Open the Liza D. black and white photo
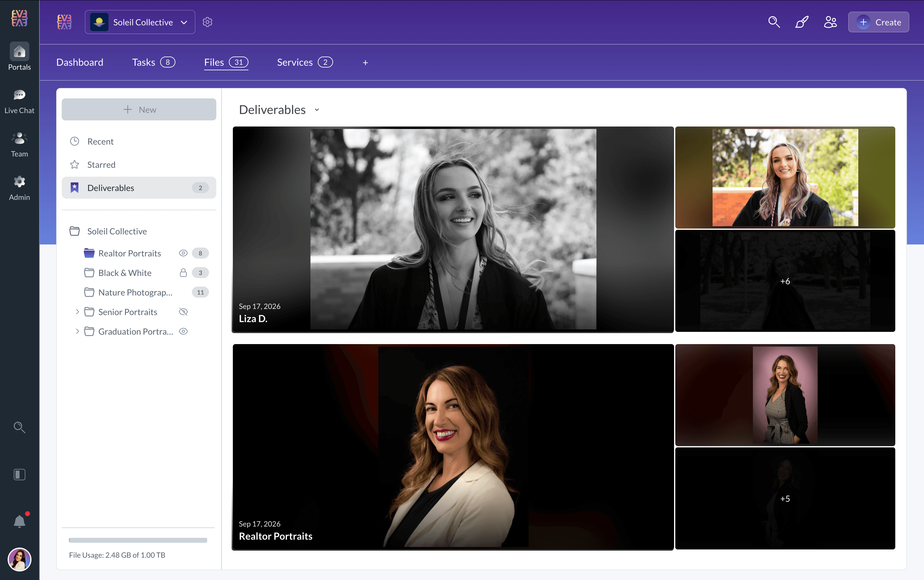The width and height of the screenshot is (924, 580). pos(453,229)
